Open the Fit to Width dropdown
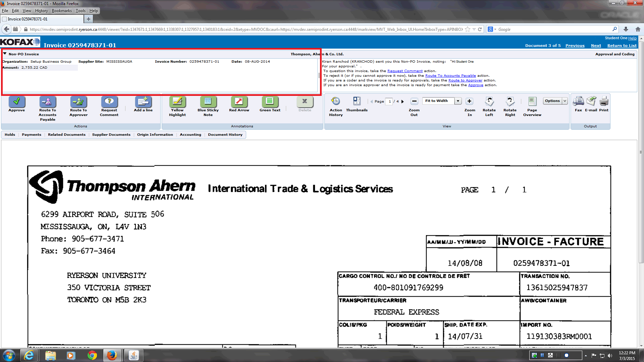 pos(458,101)
